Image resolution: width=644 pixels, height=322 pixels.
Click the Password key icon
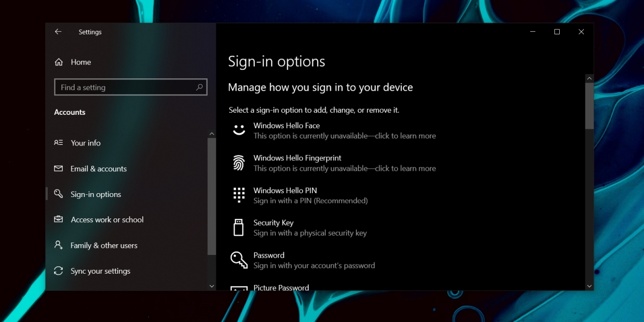pos(239,260)
